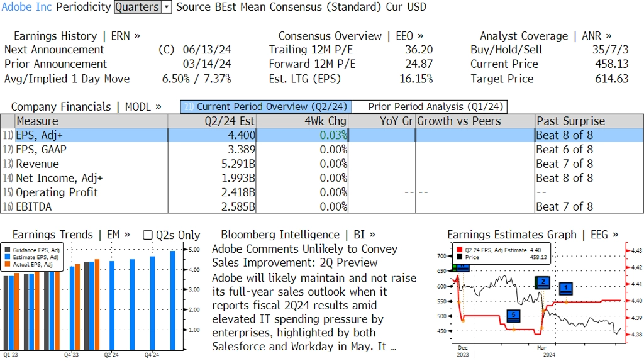Click the black Price legend swatch
The image size is (644, 361).
(x=460, y=257)
